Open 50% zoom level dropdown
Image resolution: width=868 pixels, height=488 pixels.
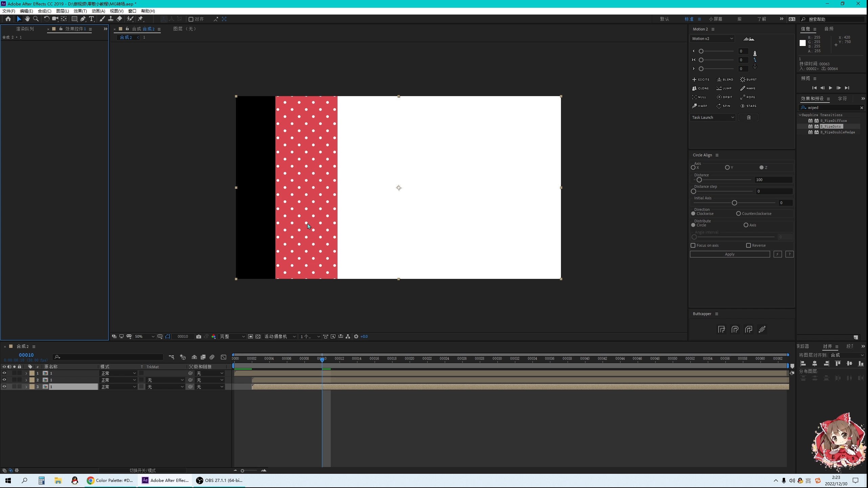[x=144, y=336]
